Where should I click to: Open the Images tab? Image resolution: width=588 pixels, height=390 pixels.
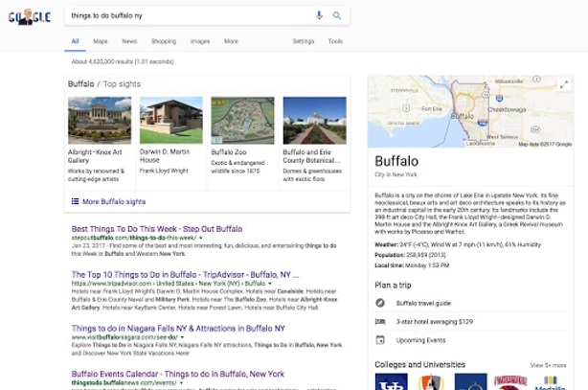click(x=200, y=41)
